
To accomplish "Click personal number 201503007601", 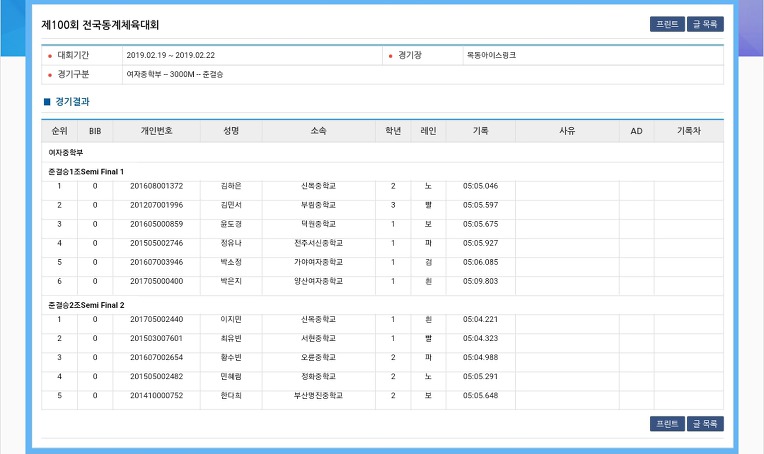I will coord(156,338).
